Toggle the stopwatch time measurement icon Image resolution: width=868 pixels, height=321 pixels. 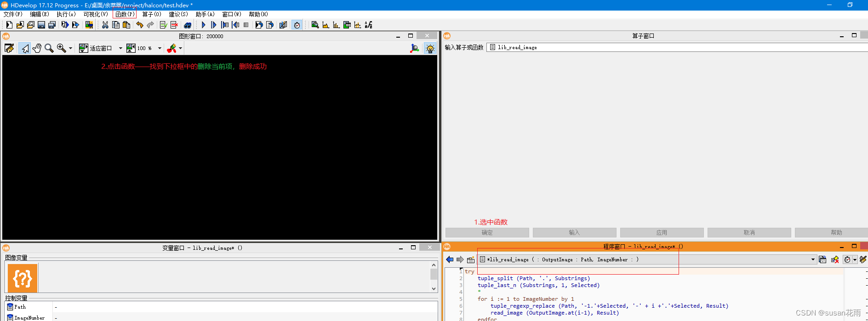click(x=297, y=25)
